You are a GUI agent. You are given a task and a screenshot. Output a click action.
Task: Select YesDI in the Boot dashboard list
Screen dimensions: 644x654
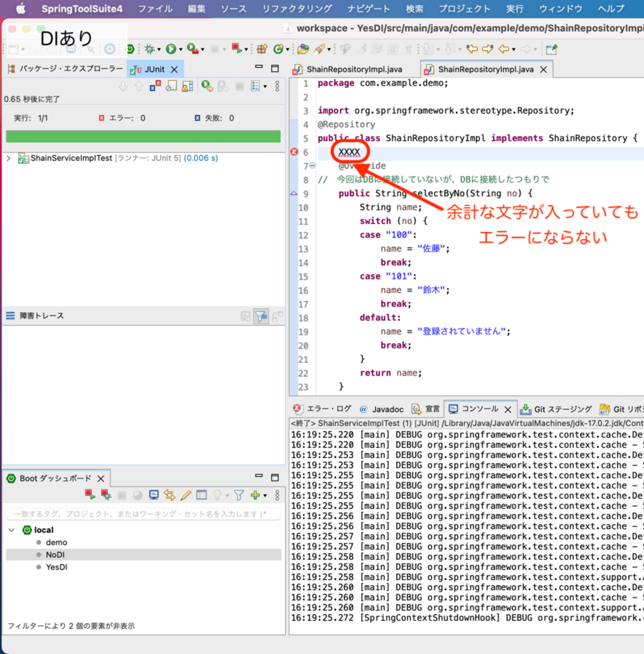(57, 567)
